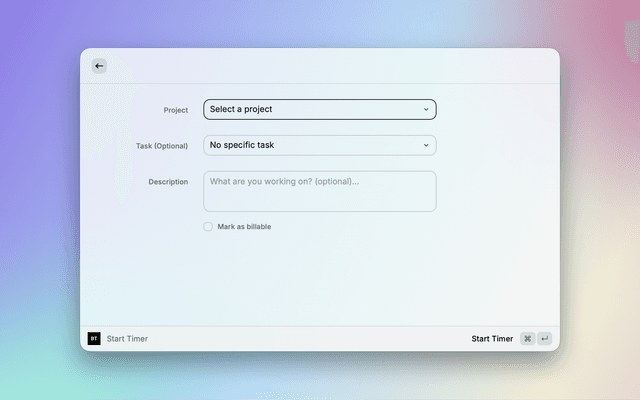Click the Task field chevron arrow
Viewport: 640px width, 400px height.
[x=426, y=145]
